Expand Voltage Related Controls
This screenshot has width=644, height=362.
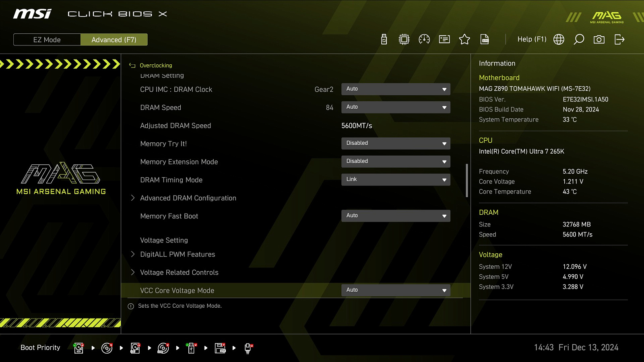click(x=179, y=272)
